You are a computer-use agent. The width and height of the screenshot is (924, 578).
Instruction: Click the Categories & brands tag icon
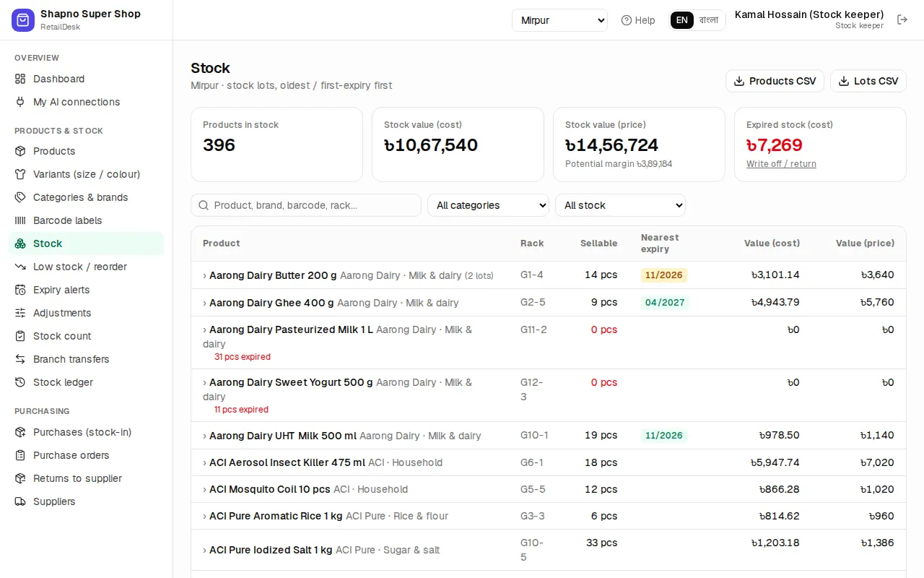(20, 197)
